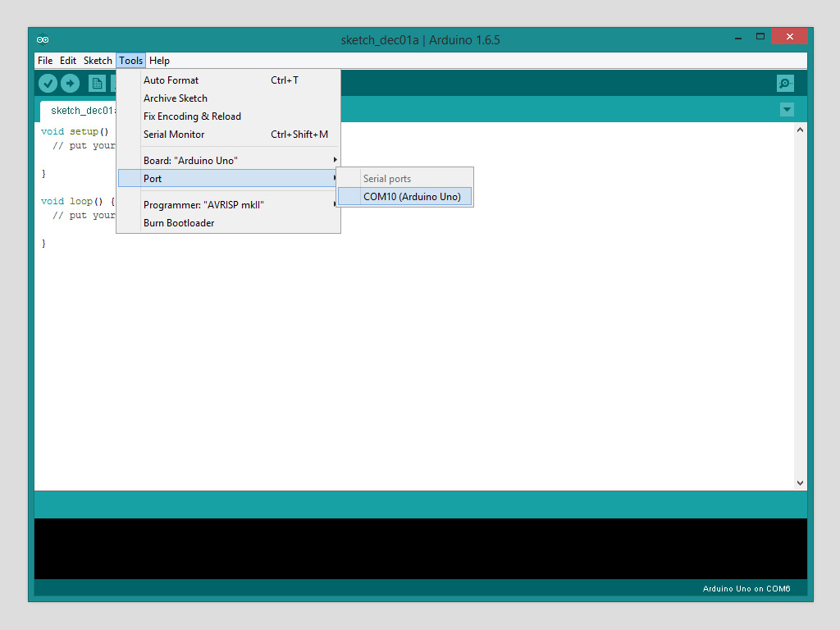Open the tab options dropdown arrow
The height and width of the screenshot is (630, 840).
click(787, 110)
